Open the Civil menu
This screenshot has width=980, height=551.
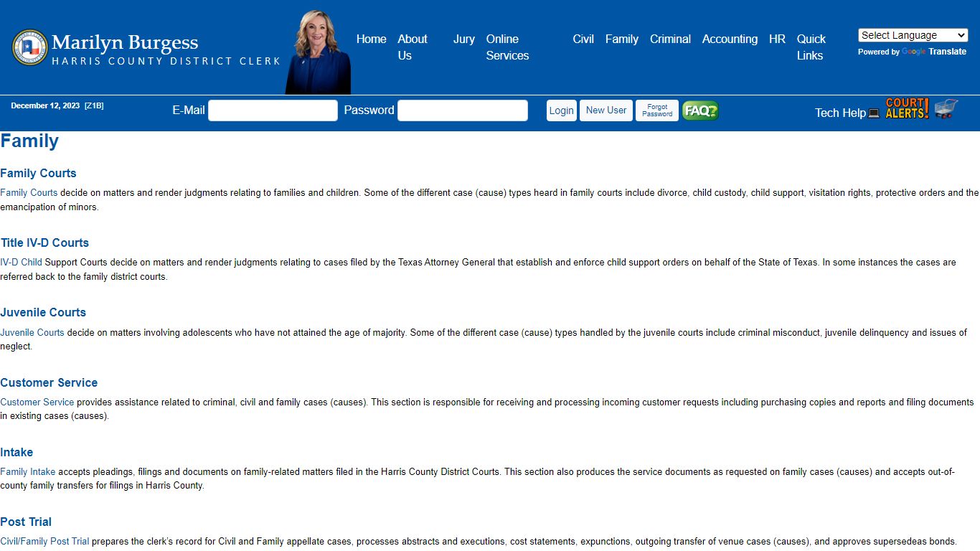583,39
